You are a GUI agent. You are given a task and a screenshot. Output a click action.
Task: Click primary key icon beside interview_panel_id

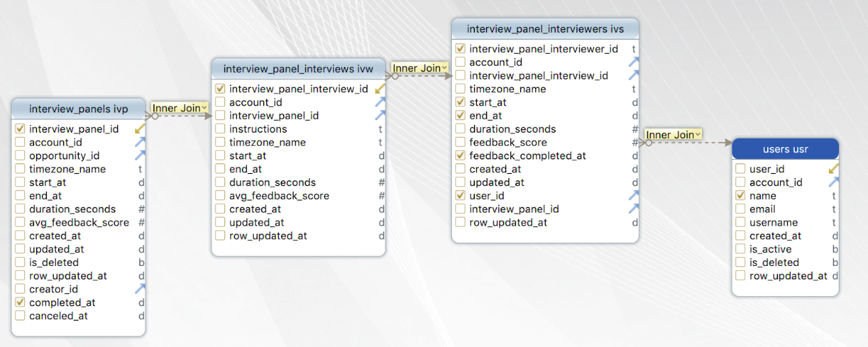tap(140, 128)
